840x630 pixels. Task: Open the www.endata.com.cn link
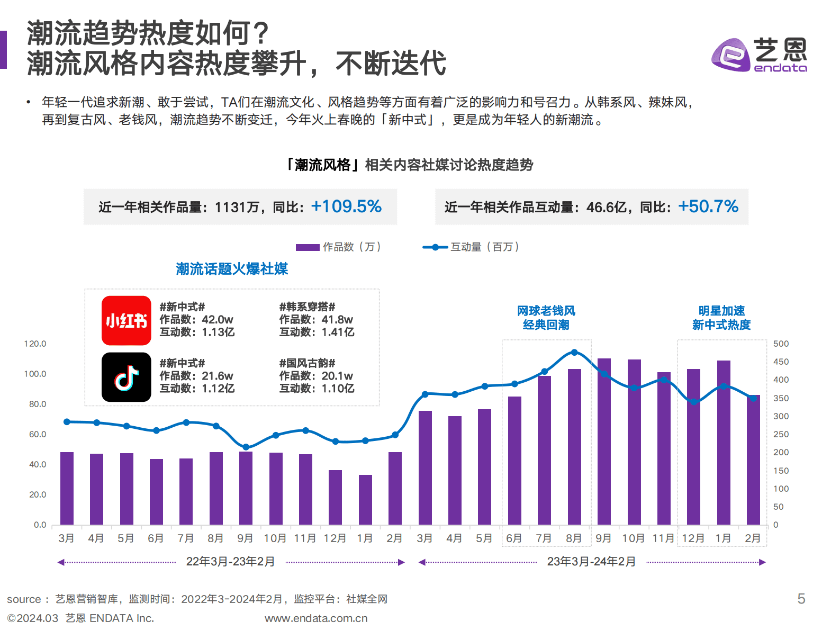316,618
